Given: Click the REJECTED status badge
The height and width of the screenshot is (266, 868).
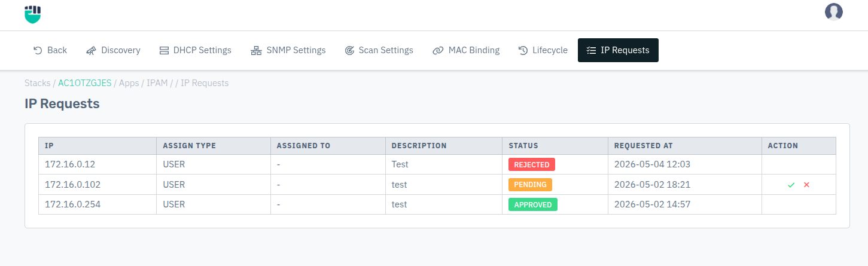Looking at the screenshot, I should coord(532,164).
